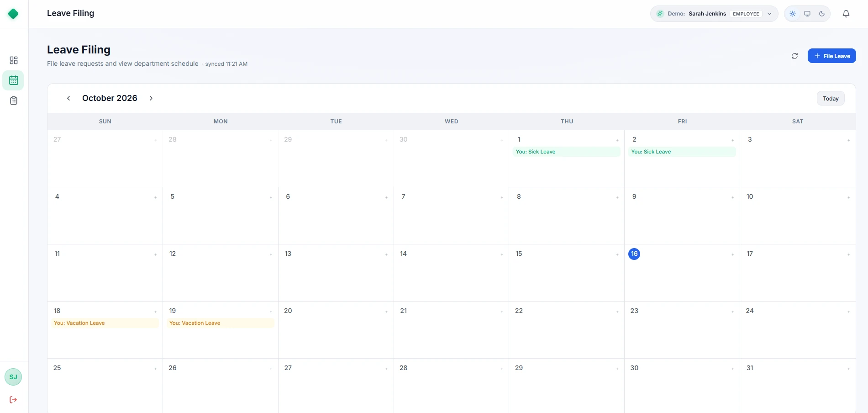Add leave using plus on October 22

(x=617, y=312)
